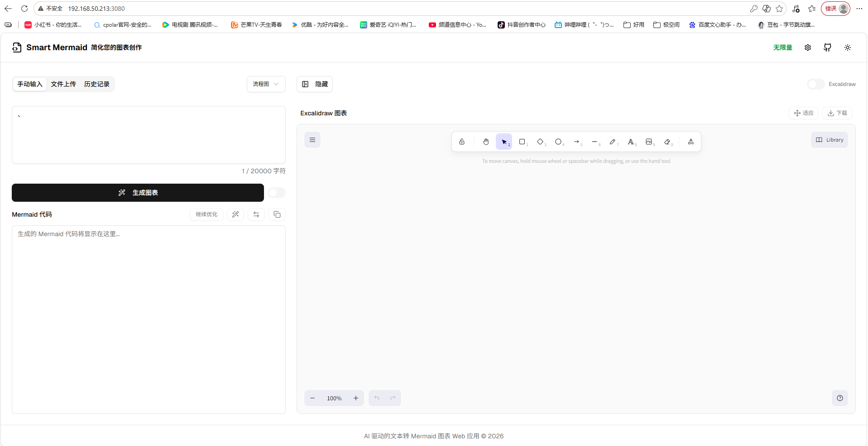Select the Arrow tool
This screenshot has width=868, height=446.
(x=576, y=142)
